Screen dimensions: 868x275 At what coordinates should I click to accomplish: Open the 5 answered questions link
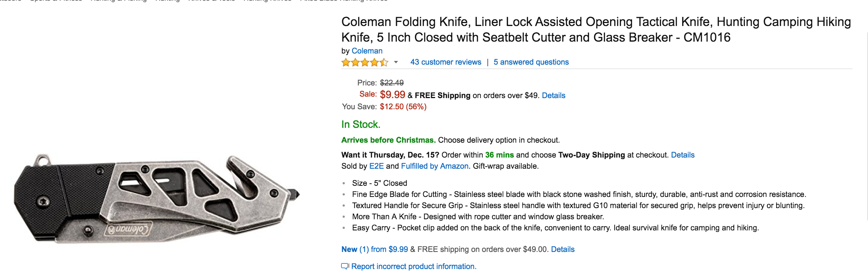(531, 62)
